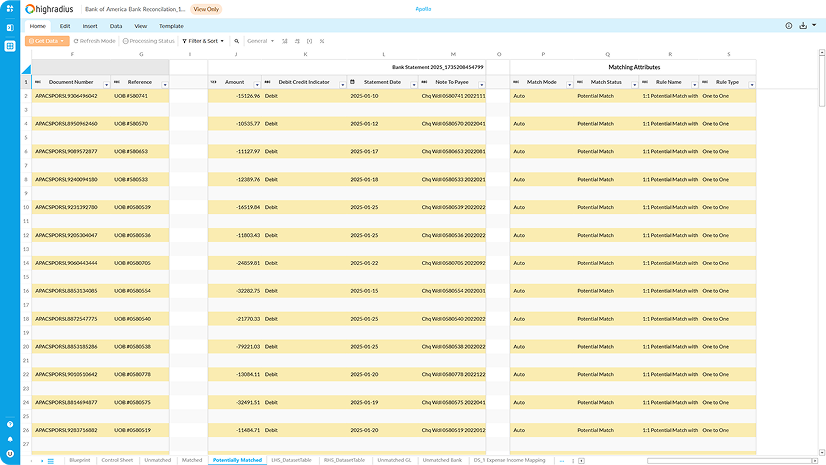The image size is (826, 465).
Task: Open the all-sheets list icon in bottom bar
Action: 51,460
